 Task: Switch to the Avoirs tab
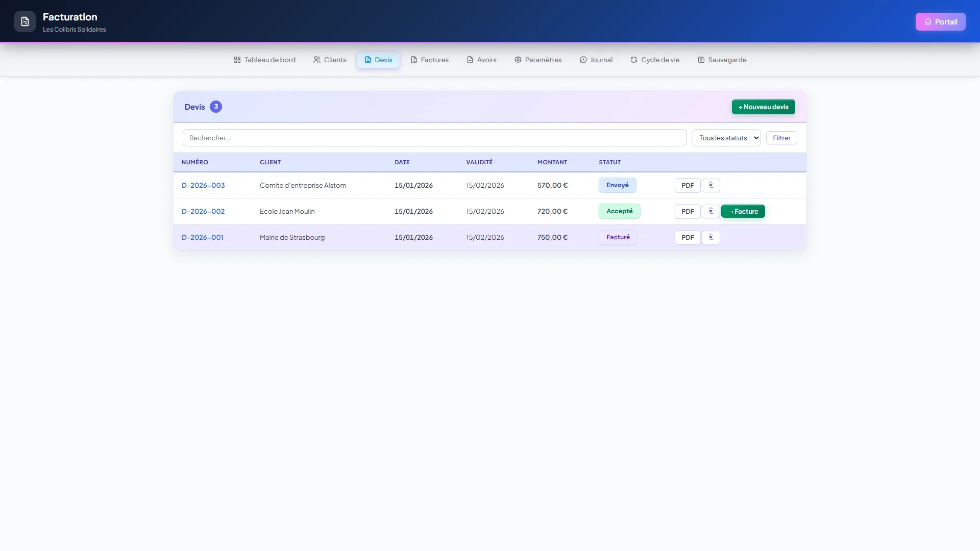pos(481,60)
